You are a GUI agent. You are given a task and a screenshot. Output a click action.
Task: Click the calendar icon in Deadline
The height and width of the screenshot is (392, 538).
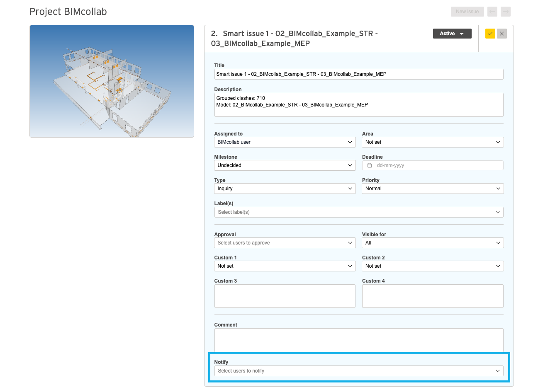(x=370, y=165)
